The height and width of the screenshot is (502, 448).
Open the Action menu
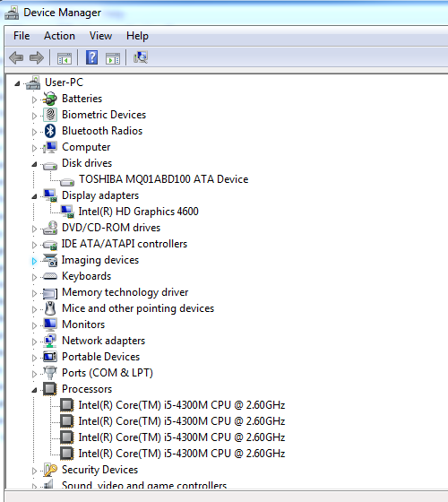pyautogui.click(x=59, y=36)
